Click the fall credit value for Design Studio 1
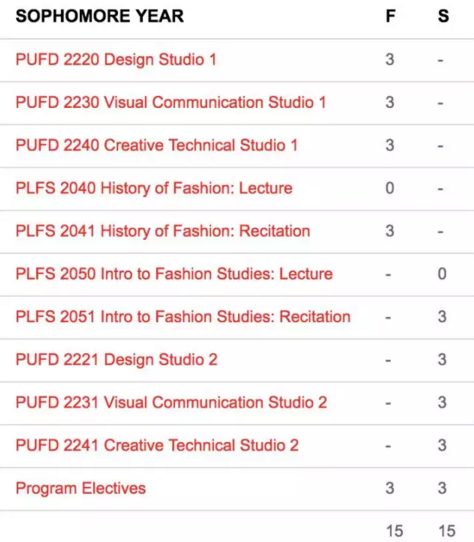Viewport: 474px width, 542px height. click(390, 59)
